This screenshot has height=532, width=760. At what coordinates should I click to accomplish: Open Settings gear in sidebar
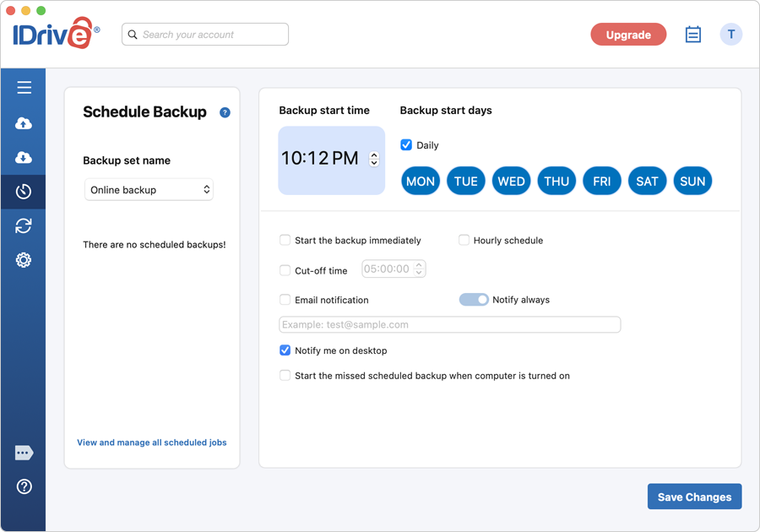pos(24,260)
